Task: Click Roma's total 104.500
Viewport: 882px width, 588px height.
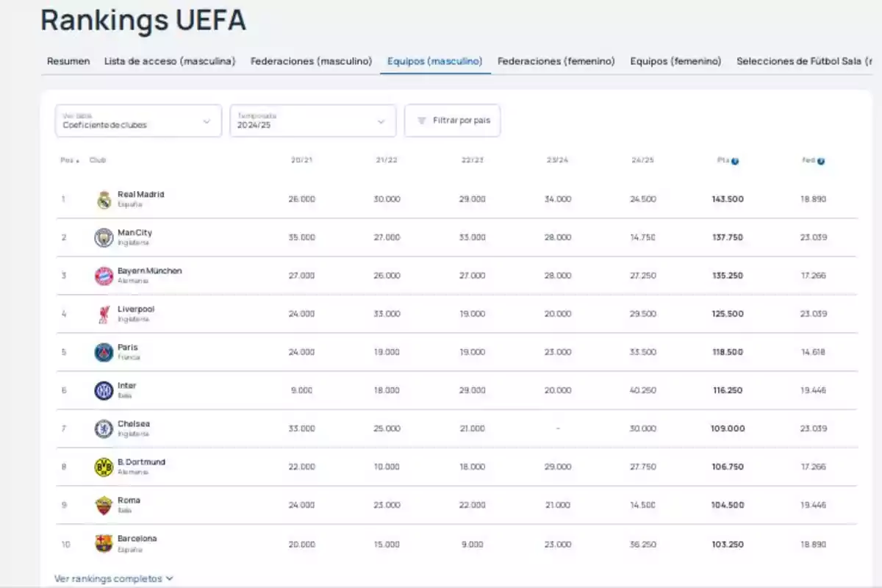Action: 728,505
